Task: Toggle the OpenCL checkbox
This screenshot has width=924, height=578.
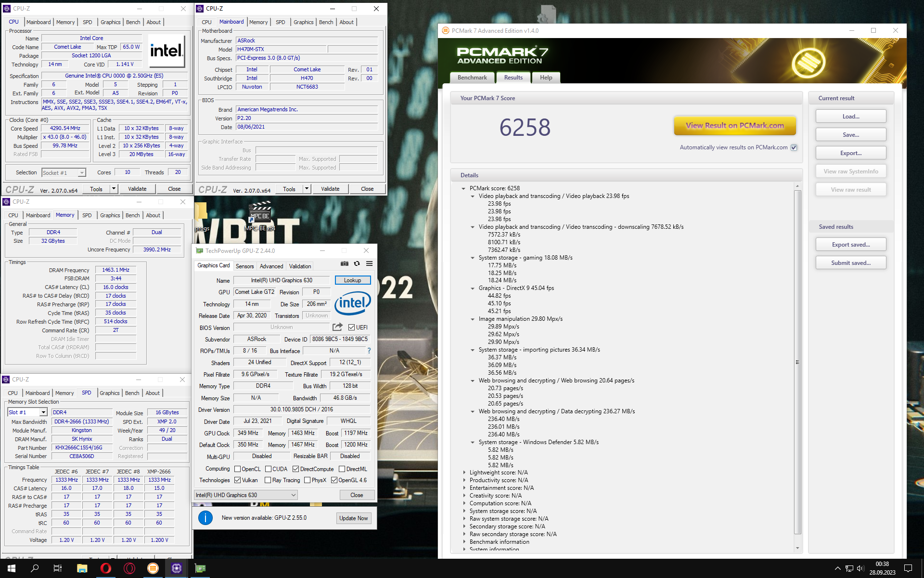Action: point(237,469)
